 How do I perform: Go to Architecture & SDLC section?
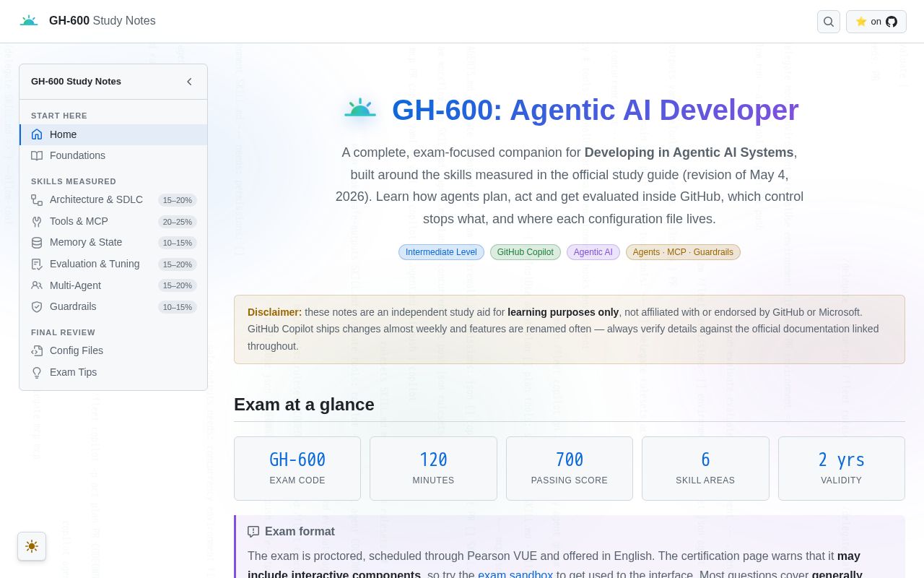[x=113, y=200]
